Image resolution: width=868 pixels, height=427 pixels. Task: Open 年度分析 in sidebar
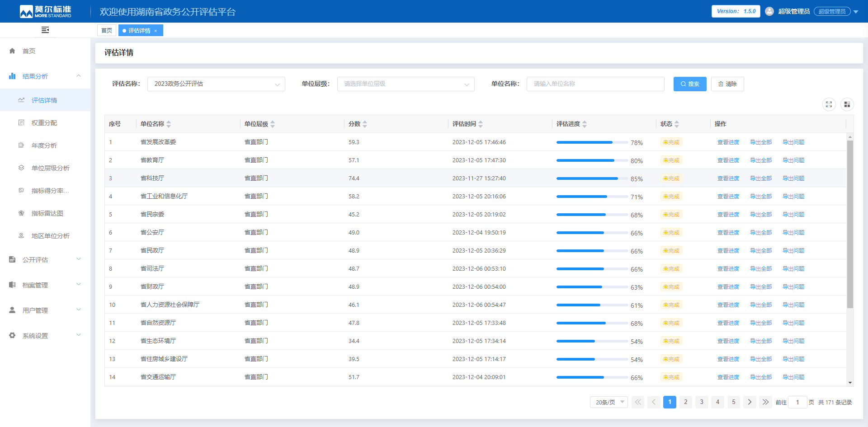pos(45,145)
